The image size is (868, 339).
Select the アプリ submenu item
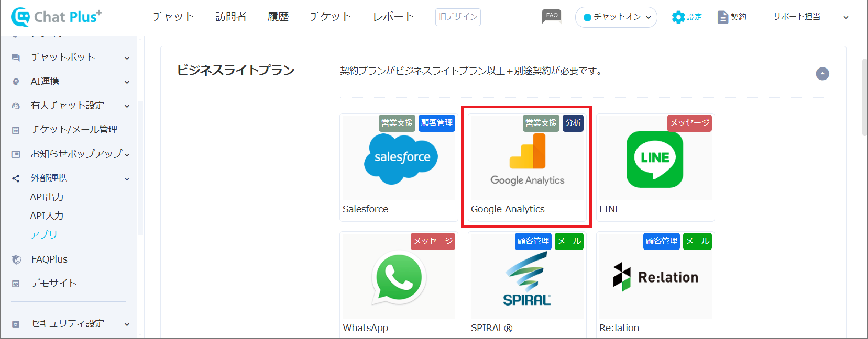pos(43,235)
